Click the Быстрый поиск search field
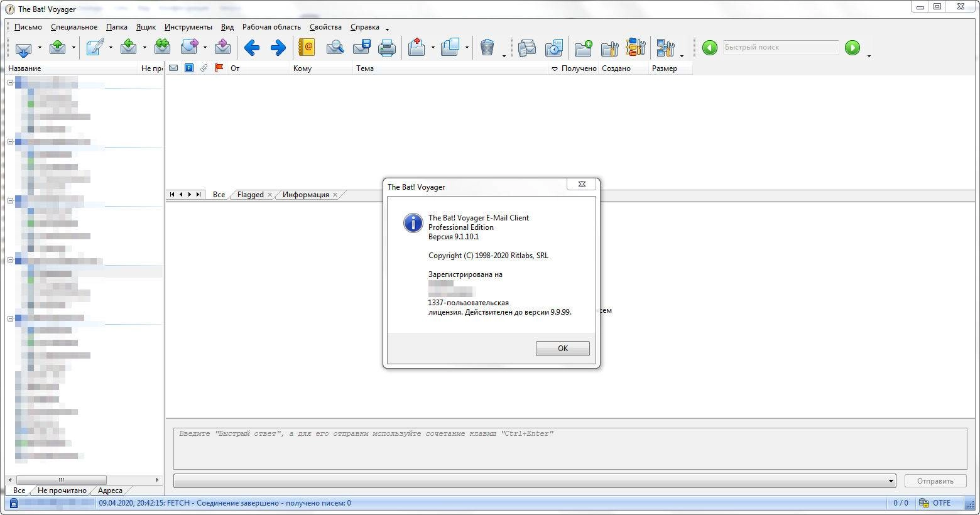The width and height of the screenshot is (980, 515). [x=781, y=47]
